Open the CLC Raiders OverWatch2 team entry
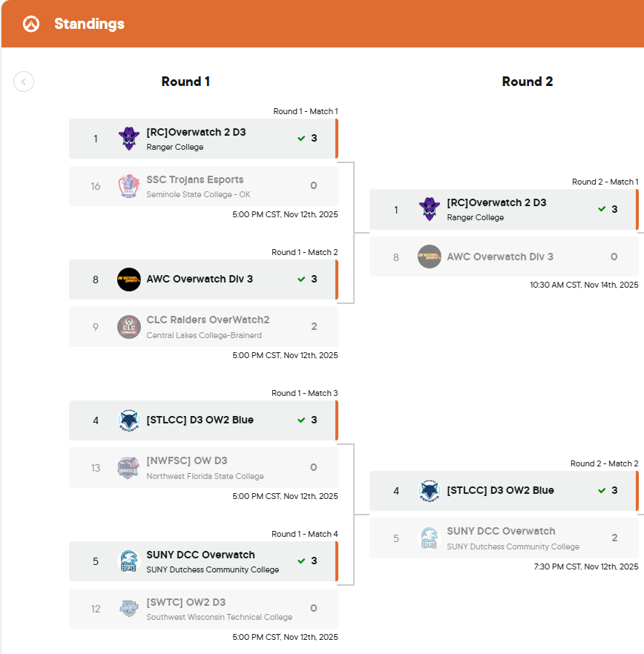Screen dimensions: 644x654 pos(204,326)
